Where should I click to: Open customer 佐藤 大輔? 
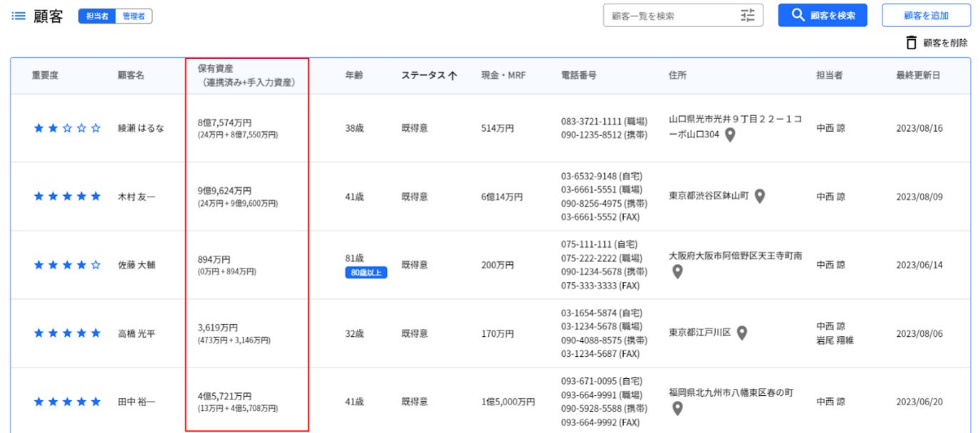(136, 265)
